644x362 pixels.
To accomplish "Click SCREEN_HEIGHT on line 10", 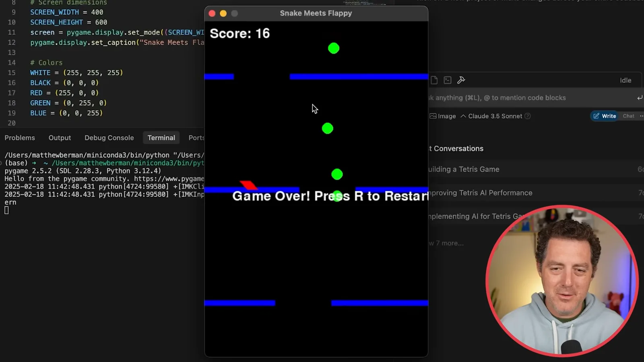I will point(56,23).
